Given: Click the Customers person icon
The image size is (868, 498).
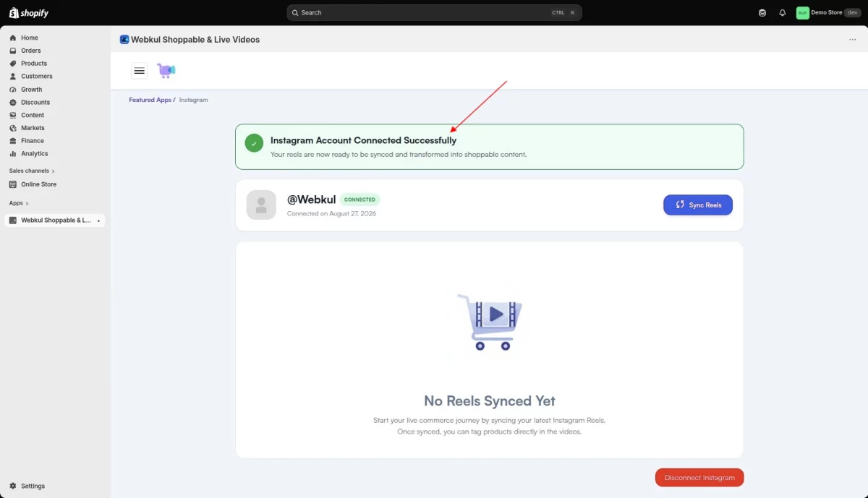Looking at the screenshot, I should pyautogui.click(x=13, y=76).
